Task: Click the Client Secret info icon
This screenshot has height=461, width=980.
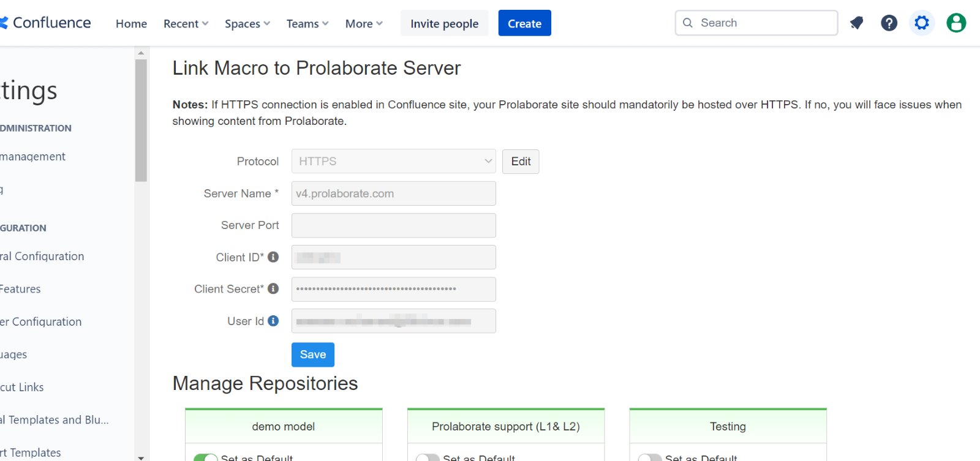Action: coord(273,288)
